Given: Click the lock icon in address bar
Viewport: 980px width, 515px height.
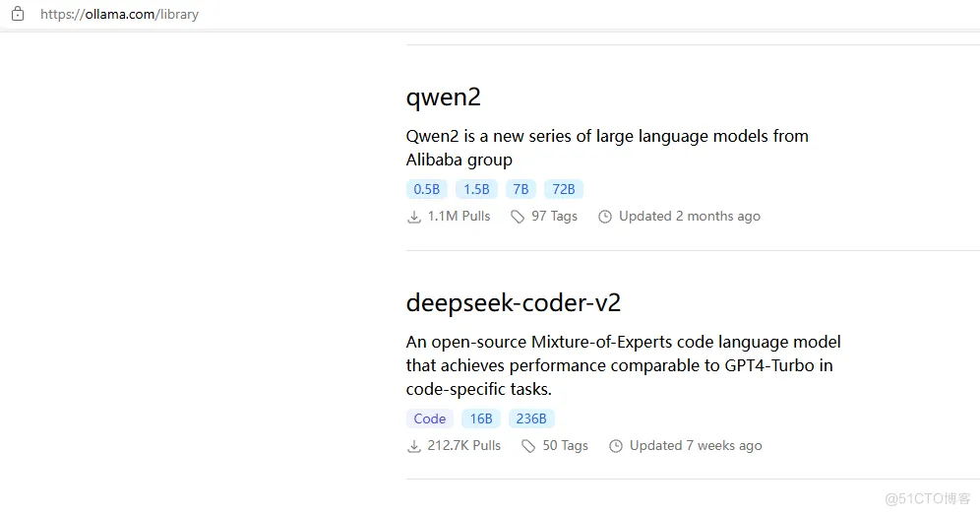Looking at the screenshot, I should coord(18,14).
